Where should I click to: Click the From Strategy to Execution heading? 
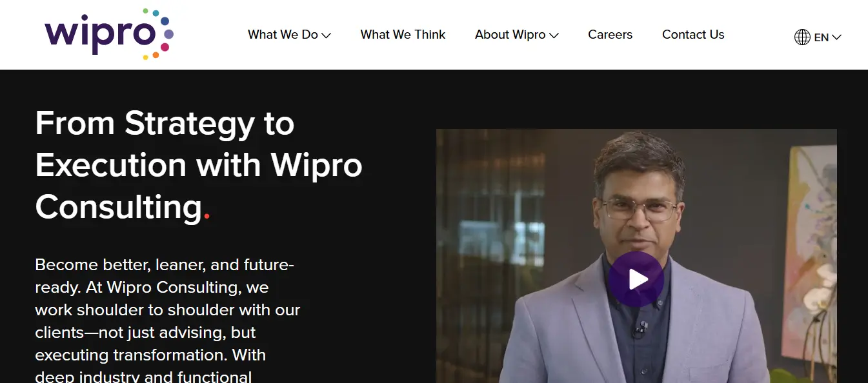pos(199,165)
